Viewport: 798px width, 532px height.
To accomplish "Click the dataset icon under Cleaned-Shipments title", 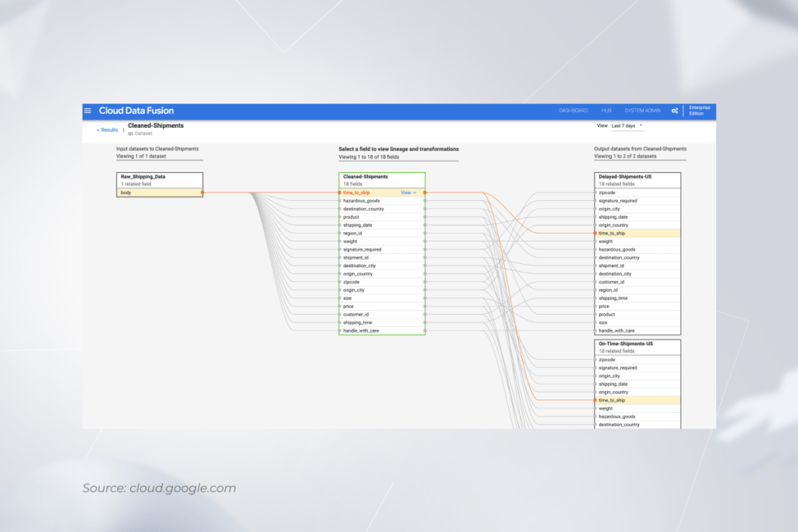I will pyautogui.click(x=132, y=133).
